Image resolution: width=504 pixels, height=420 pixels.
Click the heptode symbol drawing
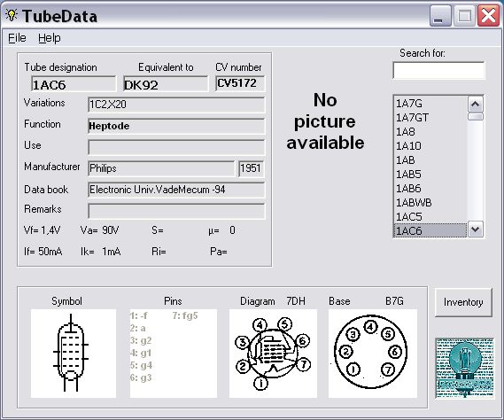point(74,354)
